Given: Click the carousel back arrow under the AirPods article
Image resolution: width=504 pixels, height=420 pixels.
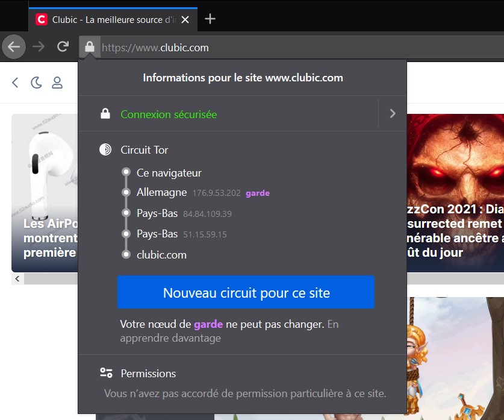Looking at the screenshot, I should pos(16,278).
